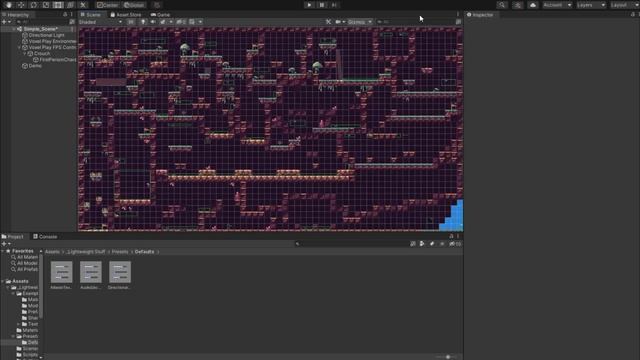640x360 pixels.
Task: Click the Scene view search field
Action: [x=414, y=22]
